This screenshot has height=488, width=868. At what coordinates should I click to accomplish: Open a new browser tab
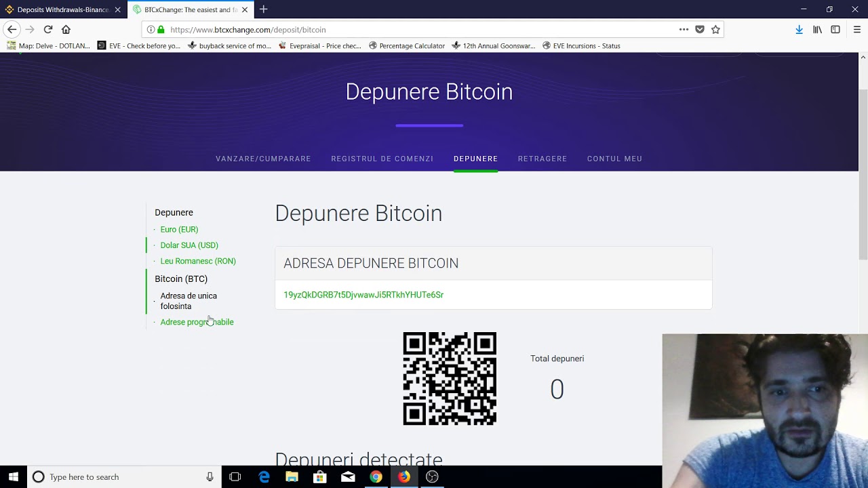[x=263, y=9]
